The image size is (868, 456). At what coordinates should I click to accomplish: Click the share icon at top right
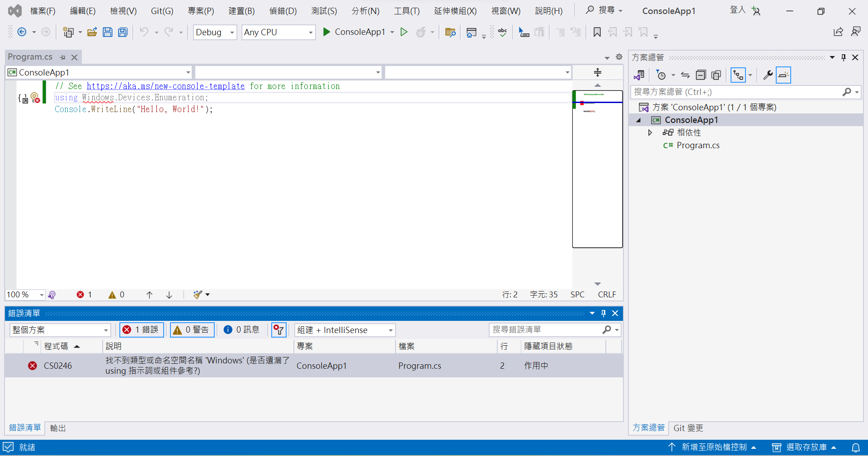tap(838, 32)
